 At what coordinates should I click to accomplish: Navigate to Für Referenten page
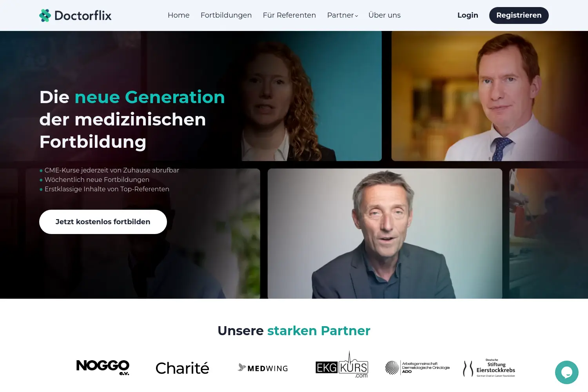tap(289, 15)
